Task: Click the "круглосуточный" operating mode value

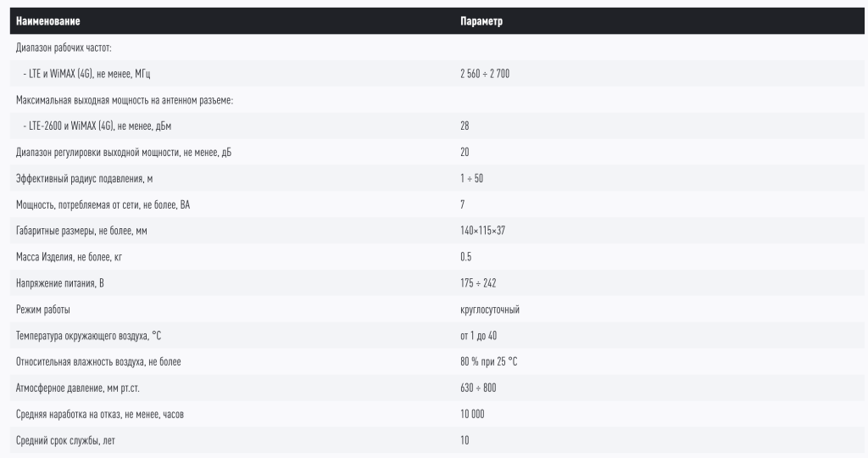Action: 489,310
